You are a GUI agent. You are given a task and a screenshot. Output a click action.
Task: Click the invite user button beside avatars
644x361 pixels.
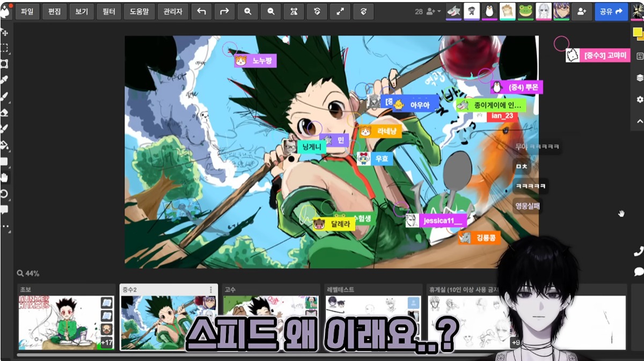[581, 11]
